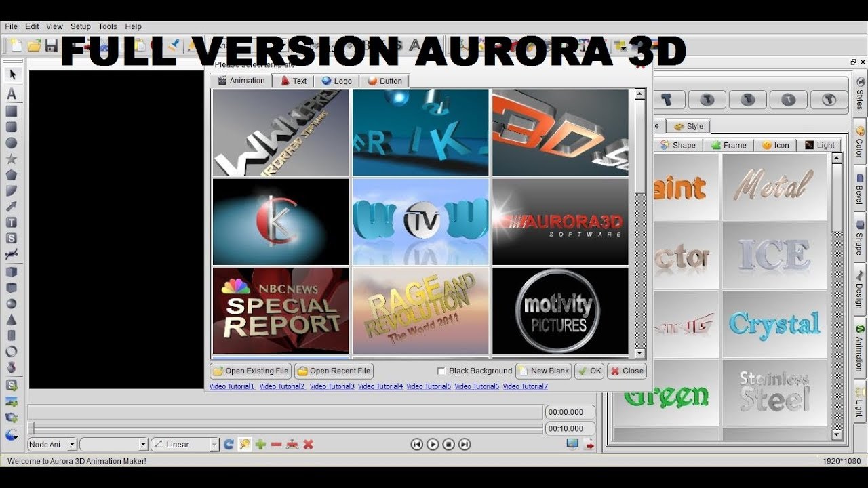
Task: Switch to the Text template tab
Action: (294, 81)
